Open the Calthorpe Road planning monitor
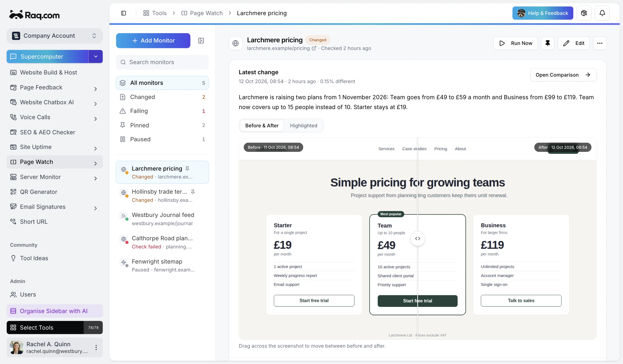Viewport: 623px width, 364px height. pos(162,242)
